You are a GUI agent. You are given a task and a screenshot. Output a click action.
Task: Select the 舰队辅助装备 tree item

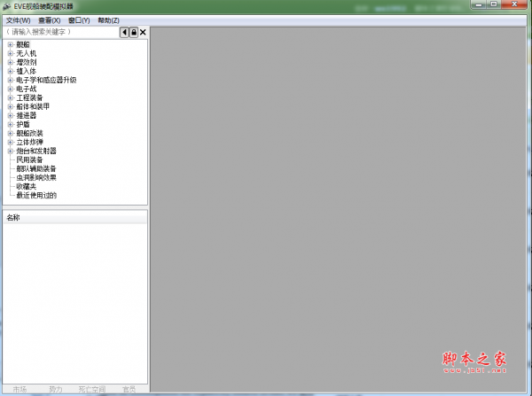click(x=36, y=168)
